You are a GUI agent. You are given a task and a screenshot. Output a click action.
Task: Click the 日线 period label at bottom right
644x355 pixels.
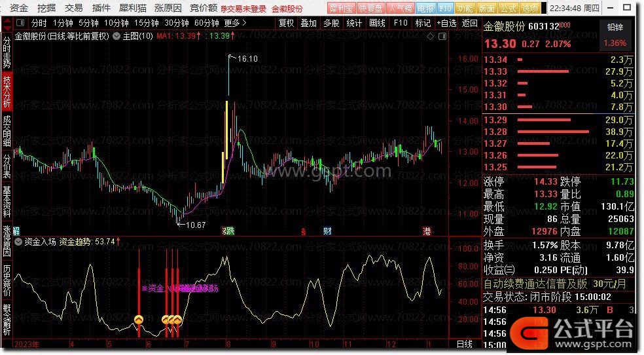464,345
